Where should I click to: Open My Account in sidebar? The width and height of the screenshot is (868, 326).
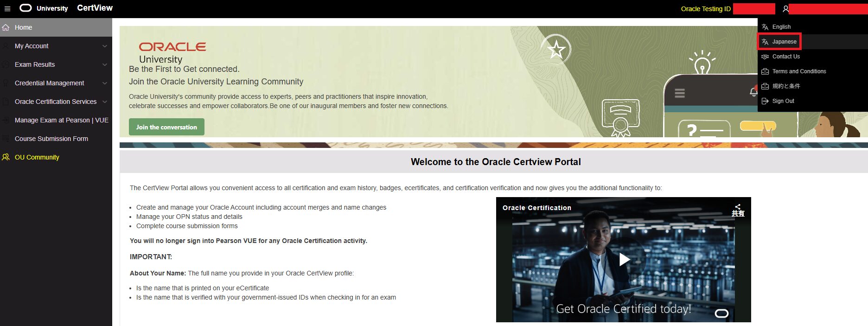56,46
